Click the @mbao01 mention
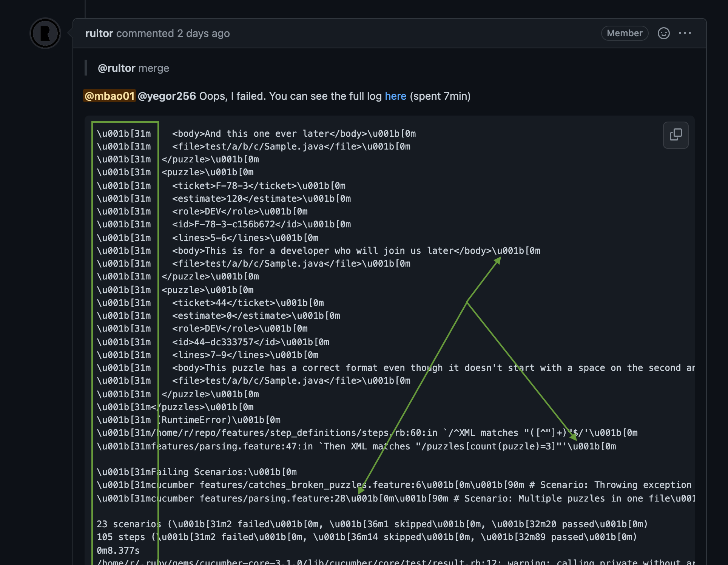This screenshot has height=565, width=728. click(x=109, y=96)
